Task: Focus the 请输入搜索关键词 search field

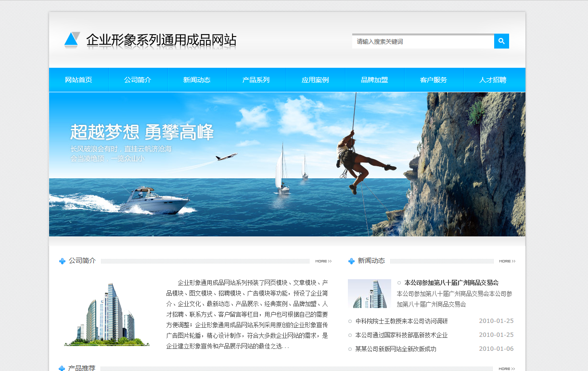Action: tap(423, 42)
